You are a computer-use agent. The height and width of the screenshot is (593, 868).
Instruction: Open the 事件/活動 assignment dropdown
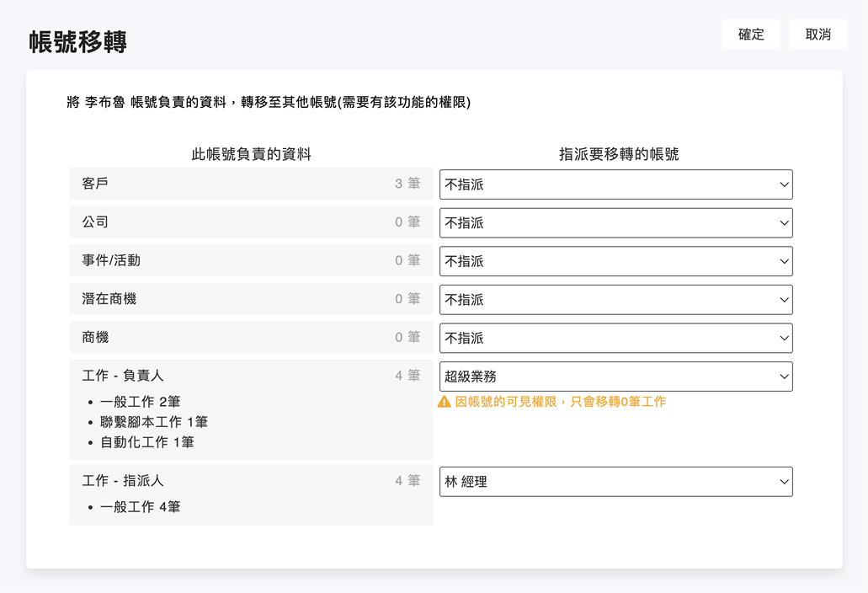click(615, 261)
